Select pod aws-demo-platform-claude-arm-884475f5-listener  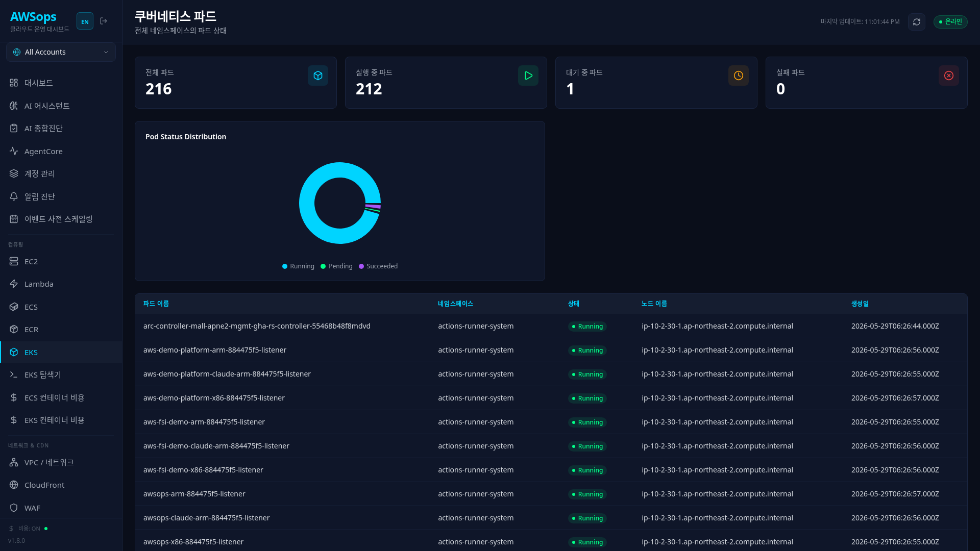(x=551, y=374)
